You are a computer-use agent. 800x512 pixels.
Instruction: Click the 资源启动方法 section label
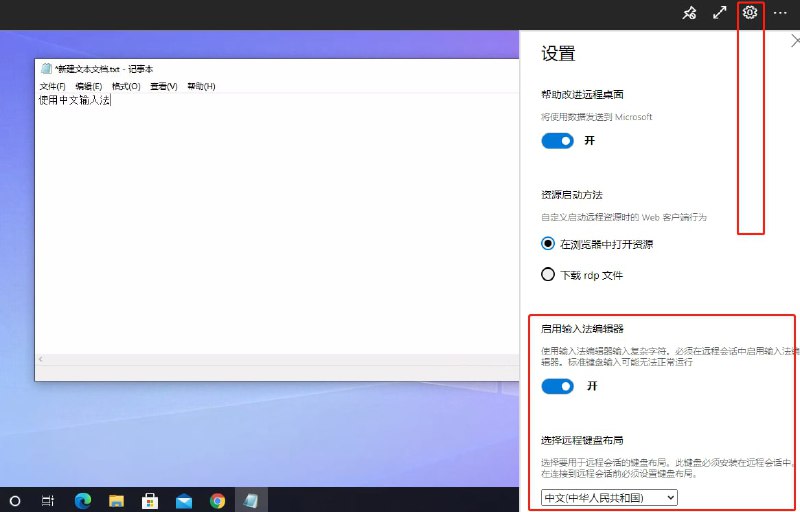pyautogui.click(x=571, y=195)
